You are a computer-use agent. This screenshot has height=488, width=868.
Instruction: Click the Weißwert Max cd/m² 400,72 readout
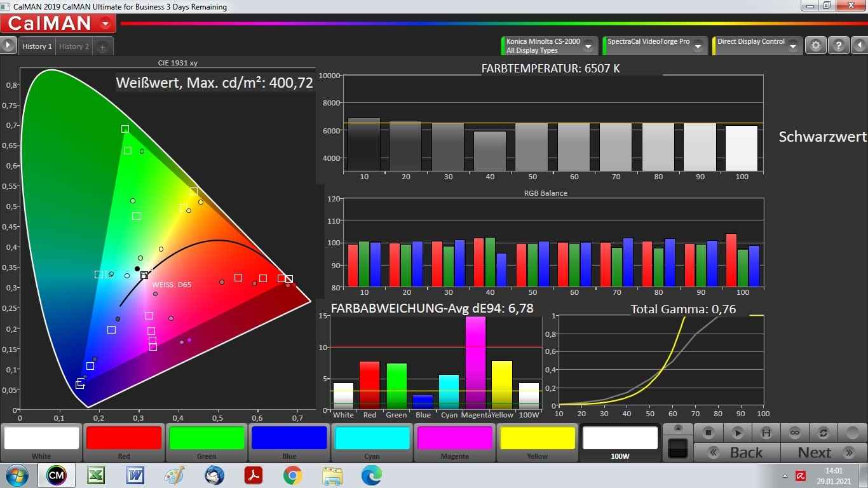tap(215, 83)
